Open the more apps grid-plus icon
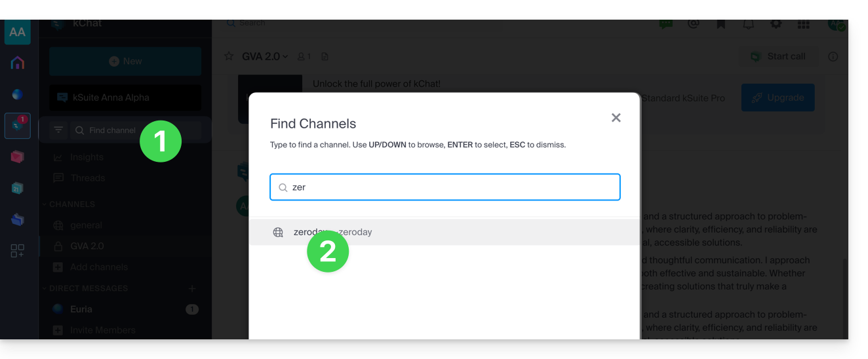Image resolution: width=868 pixels, height=359 pixels. coord(18,251)
